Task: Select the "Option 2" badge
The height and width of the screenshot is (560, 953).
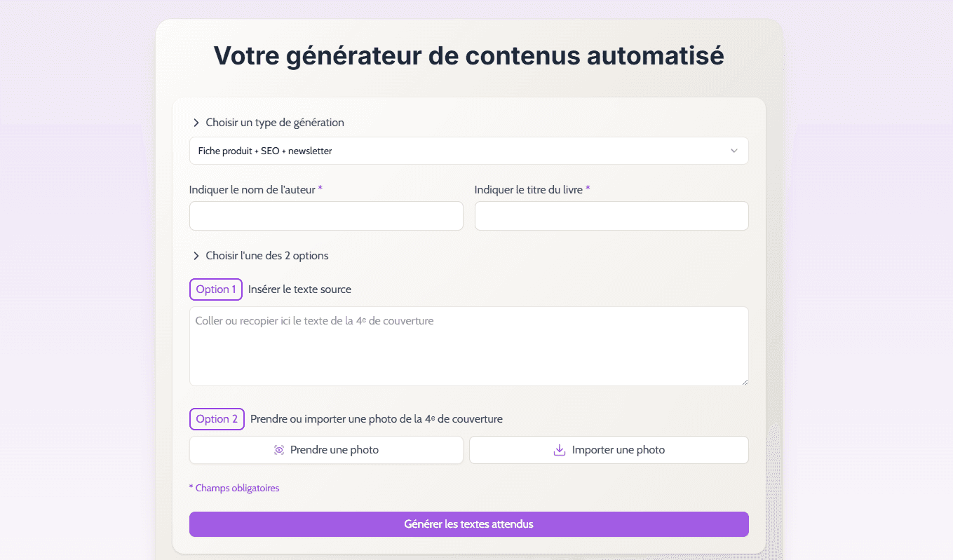Action: click(217, 419)
